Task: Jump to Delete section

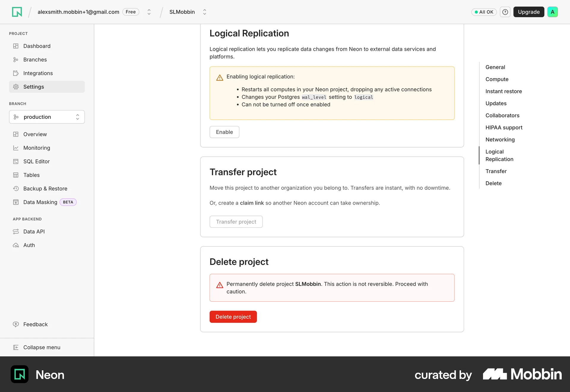Action: pos(493,184)
